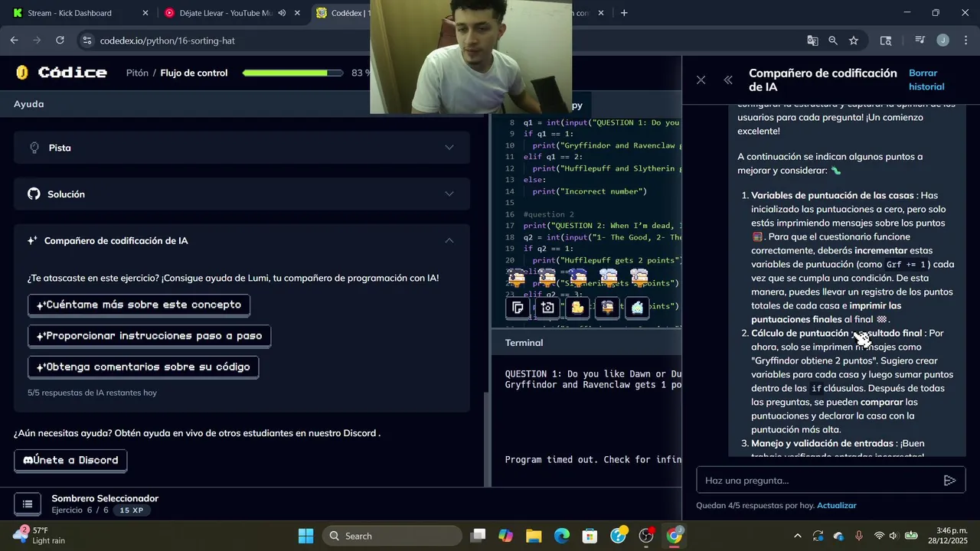
Task: Click the 15 XP badge
Action: (131, 510)
